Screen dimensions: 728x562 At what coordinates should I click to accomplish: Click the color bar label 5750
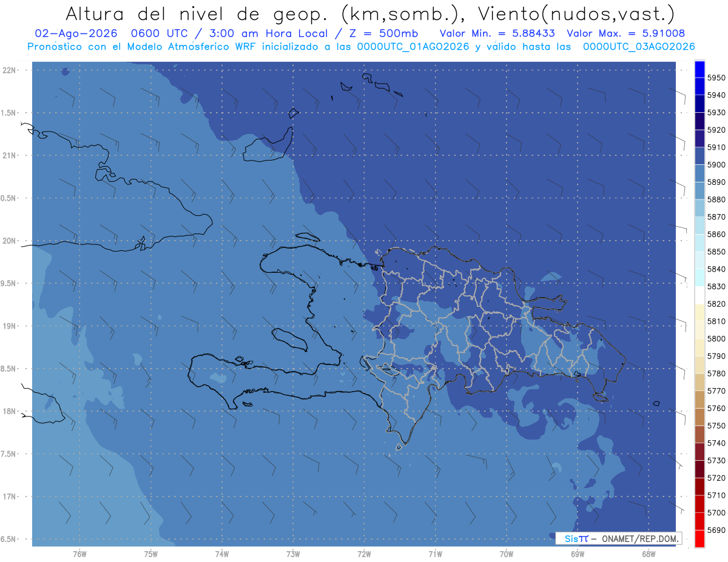point(716,426)
